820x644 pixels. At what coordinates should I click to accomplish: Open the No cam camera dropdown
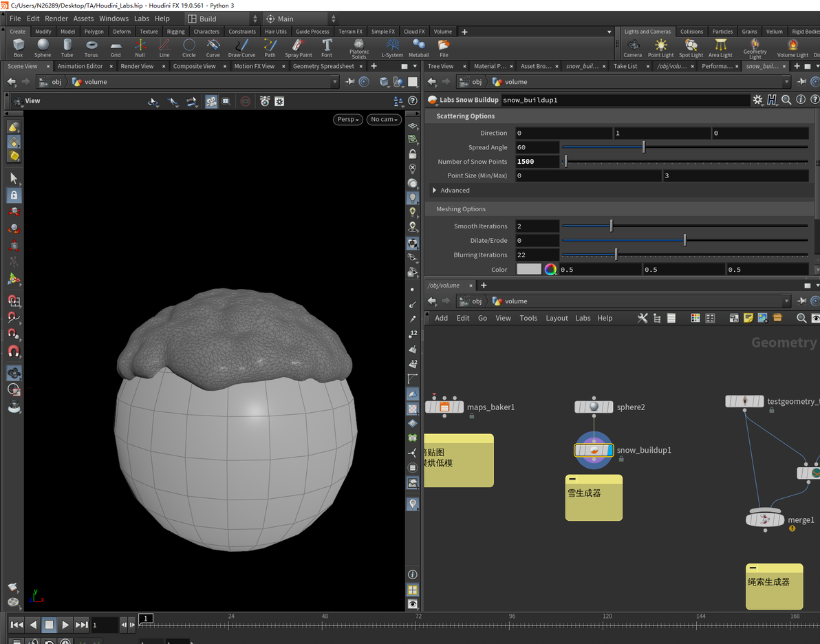click(x=385, y=119)
